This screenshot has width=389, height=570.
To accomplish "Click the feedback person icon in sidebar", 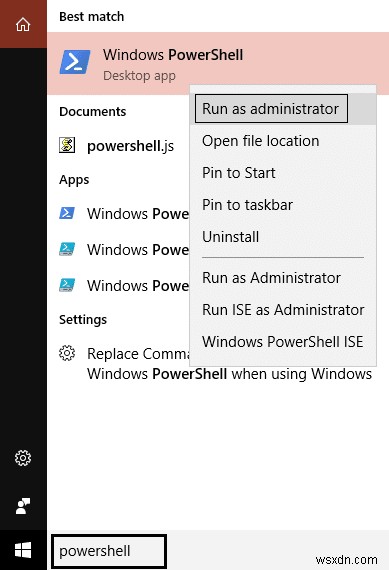I will [x=23, y=506].
